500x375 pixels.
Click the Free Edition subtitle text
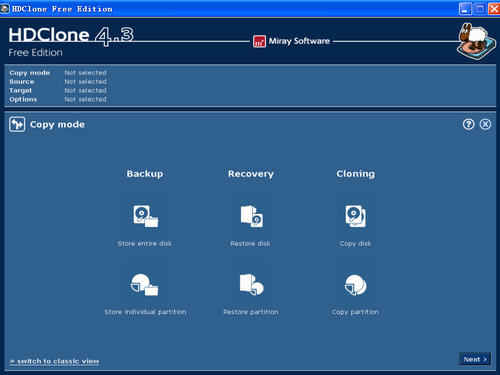click(35, 53)
